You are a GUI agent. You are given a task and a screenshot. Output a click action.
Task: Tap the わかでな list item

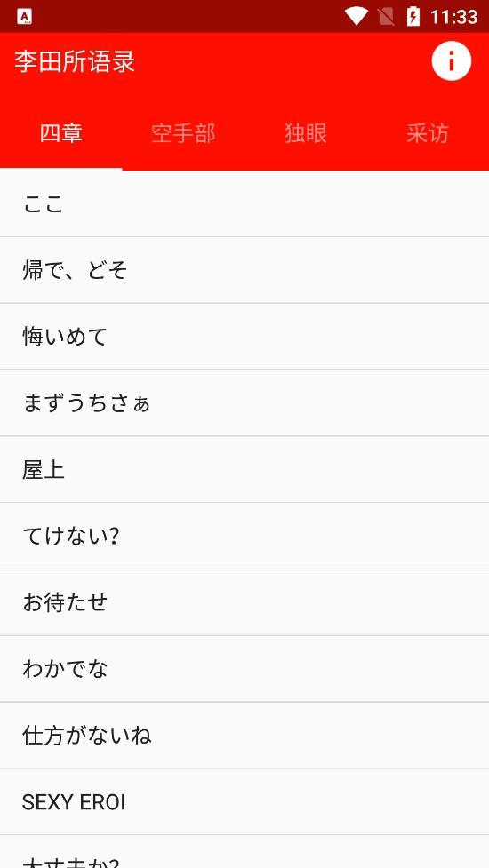(x=244, y=669)
